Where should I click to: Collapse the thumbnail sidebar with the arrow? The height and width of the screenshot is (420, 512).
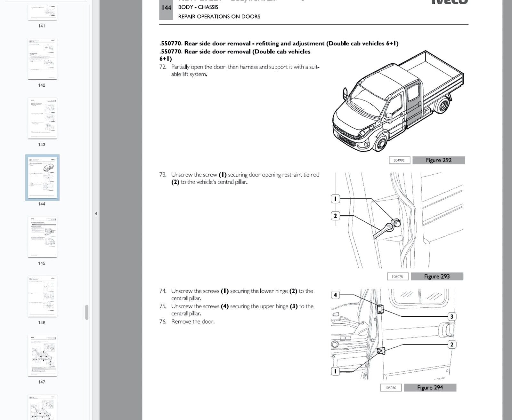(96, 213)
